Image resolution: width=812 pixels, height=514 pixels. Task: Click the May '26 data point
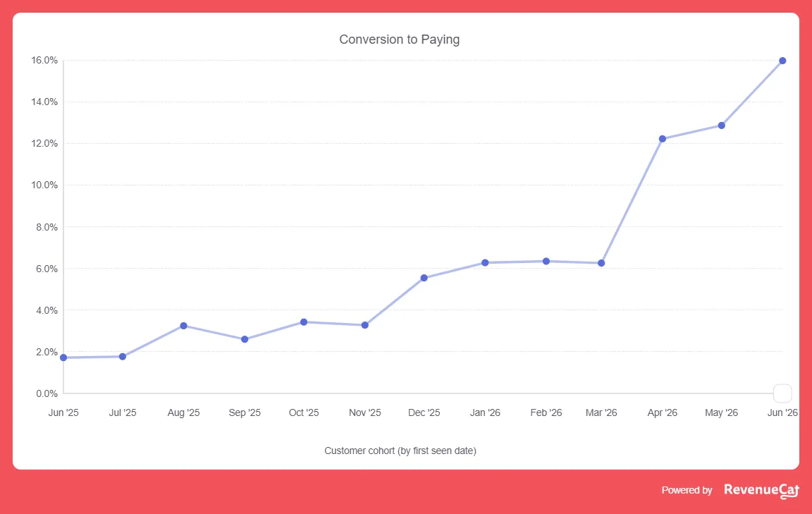point(721,126)
